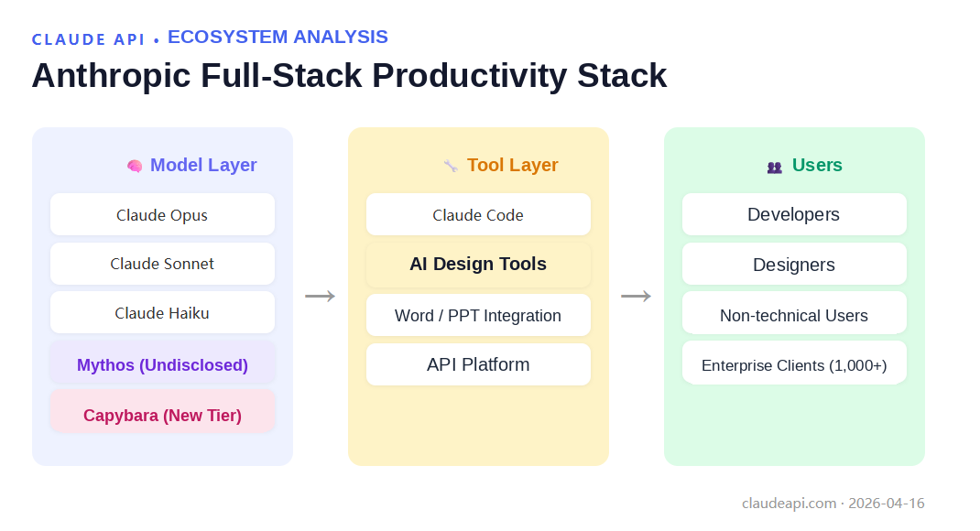Viewport: 980px width, 531px height.
Task: Click the Anthropic Full-Stack Productivity Stack title
Action: tap(349, 76)
